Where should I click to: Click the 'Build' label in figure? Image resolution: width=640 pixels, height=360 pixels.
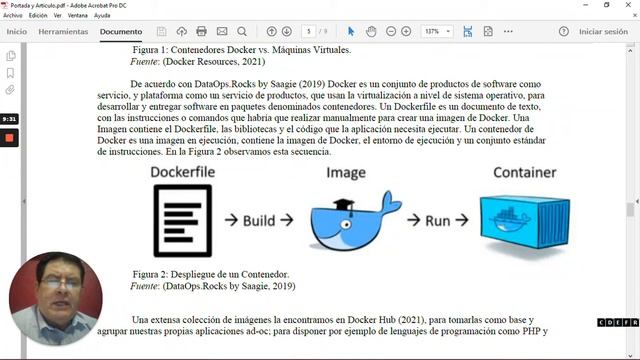(x=259, y=221)
